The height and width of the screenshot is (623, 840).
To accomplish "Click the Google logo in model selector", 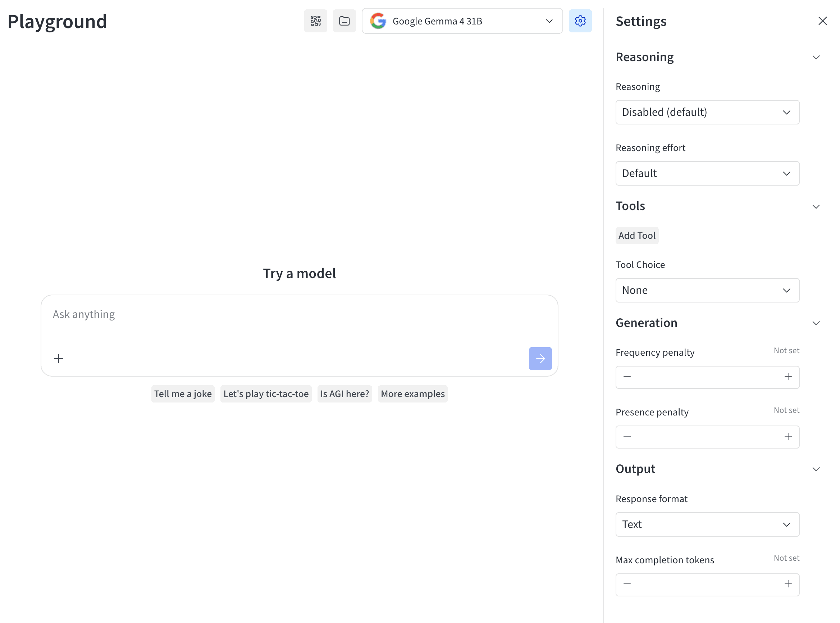I will [x=378, y=21].
